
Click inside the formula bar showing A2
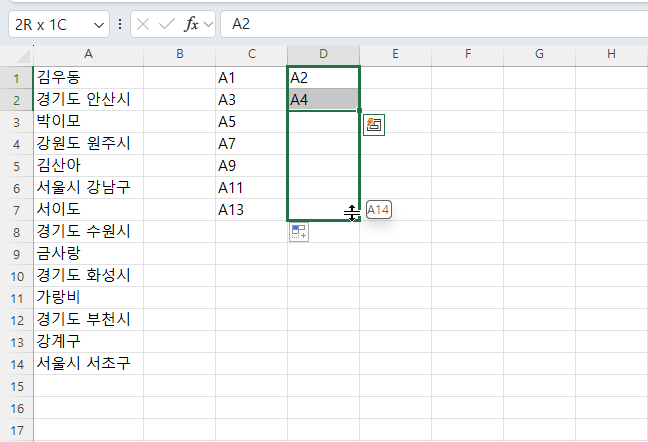pyautogui.click(x=434, y=24)
